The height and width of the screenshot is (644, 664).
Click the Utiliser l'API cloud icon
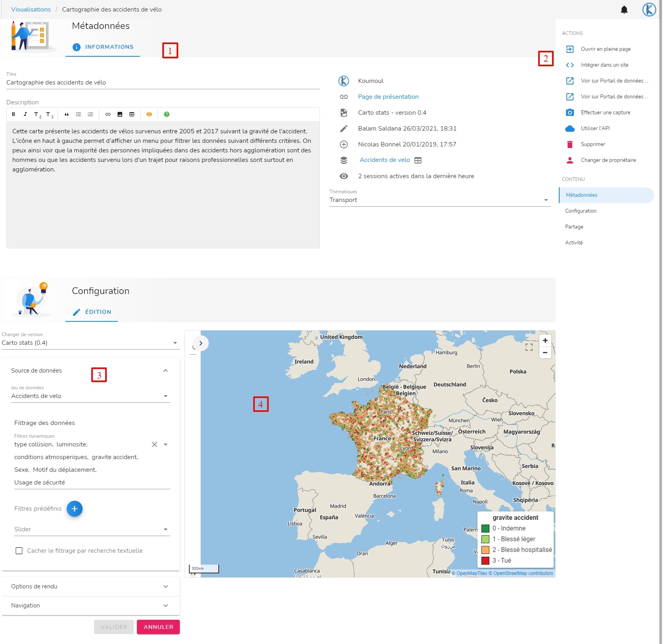[570, 129]
